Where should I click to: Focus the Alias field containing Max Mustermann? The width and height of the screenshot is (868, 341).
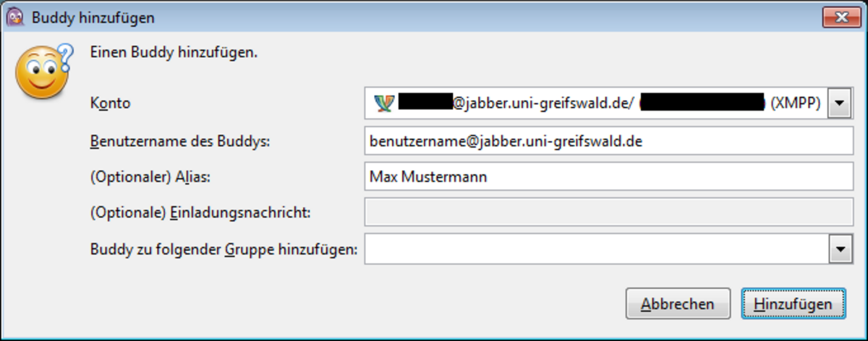pos(608,177)
